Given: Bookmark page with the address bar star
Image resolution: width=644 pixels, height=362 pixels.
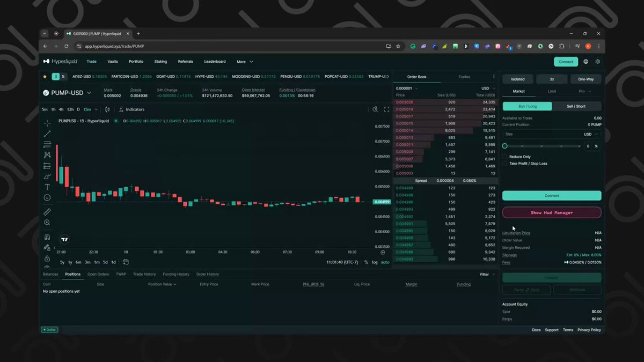Looking at the screenshot, I should [398, 47].
